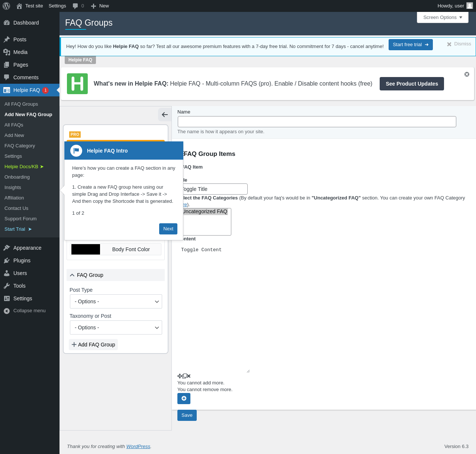Open the Taxonomy or Post dropdown

point(116,327)
